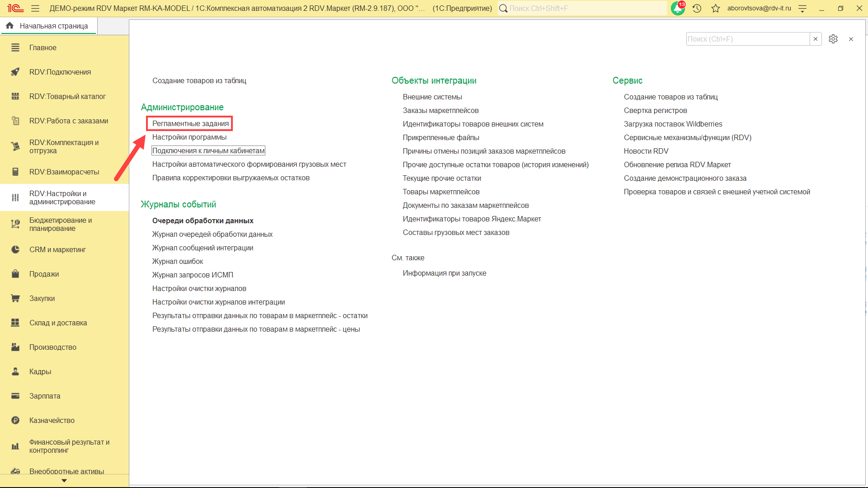Clear the function panel search field
Image resolution: width=868 pixels, height=488 pixels.
click(816, 39)
